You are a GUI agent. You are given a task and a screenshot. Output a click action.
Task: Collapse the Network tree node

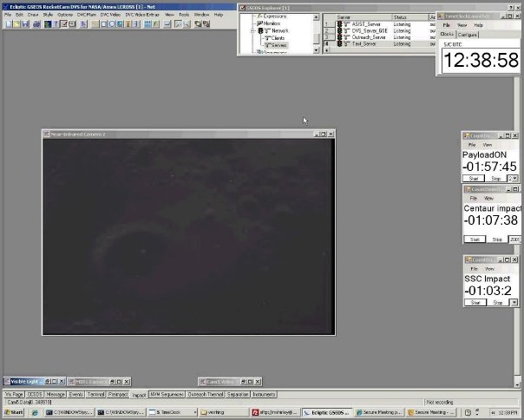(252, 30)
